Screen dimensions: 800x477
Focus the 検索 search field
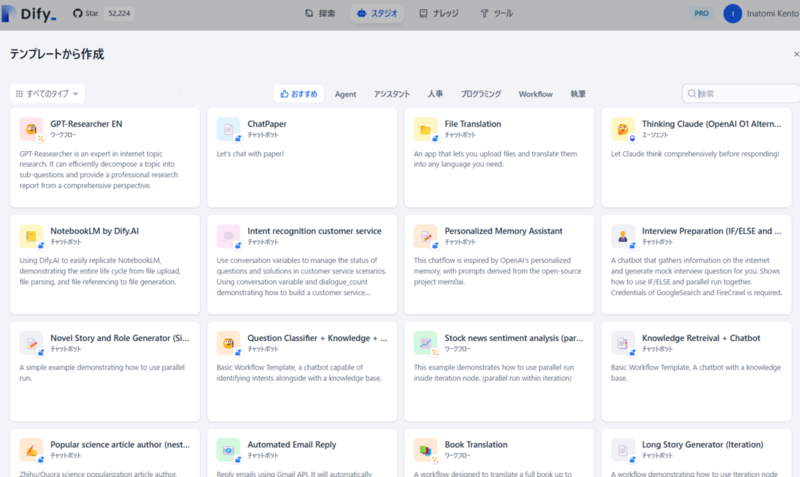[741, 93]
